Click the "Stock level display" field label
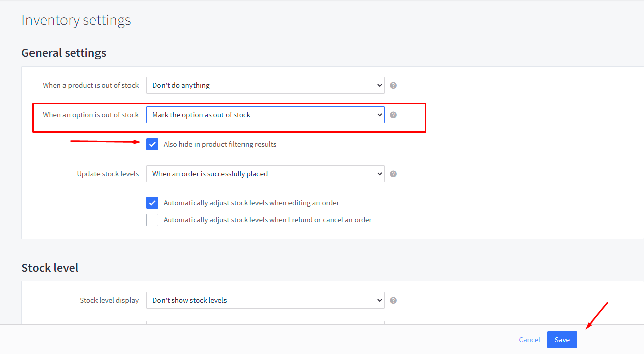 tap(109, 300)
